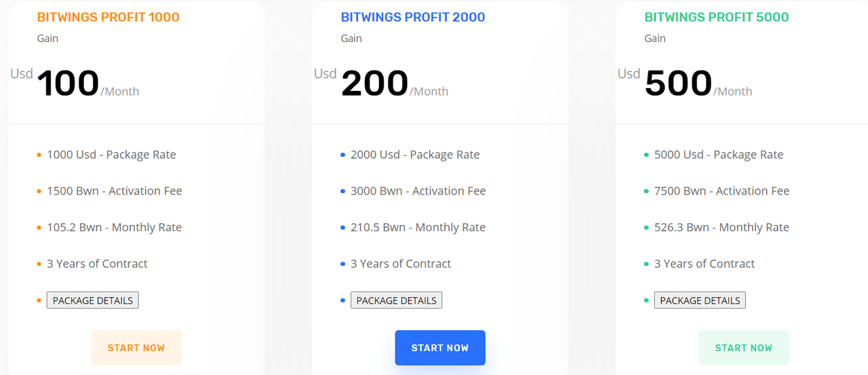Click the Bitwings Profit 5000 heading
Screen dimensions: 868x375
(x=717, y=17)
